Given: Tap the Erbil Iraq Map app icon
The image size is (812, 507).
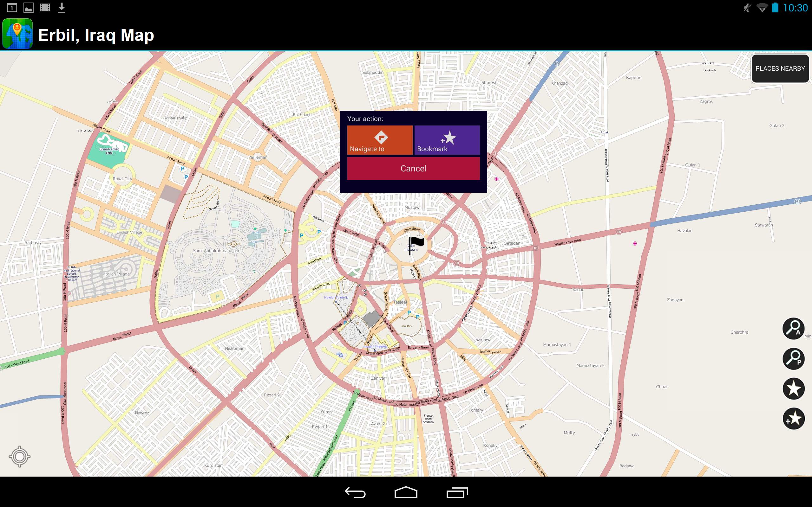Looking at the screenshot, I should click(17, 34).
